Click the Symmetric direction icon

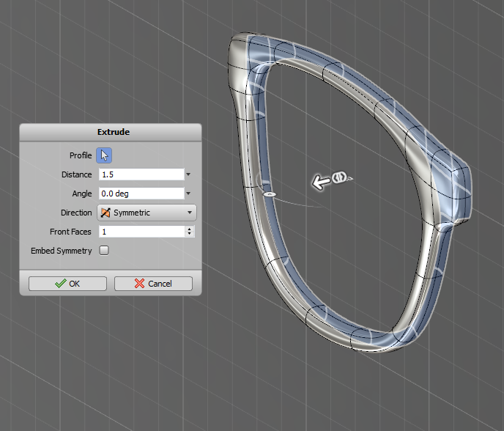click(x=105, y=213)
